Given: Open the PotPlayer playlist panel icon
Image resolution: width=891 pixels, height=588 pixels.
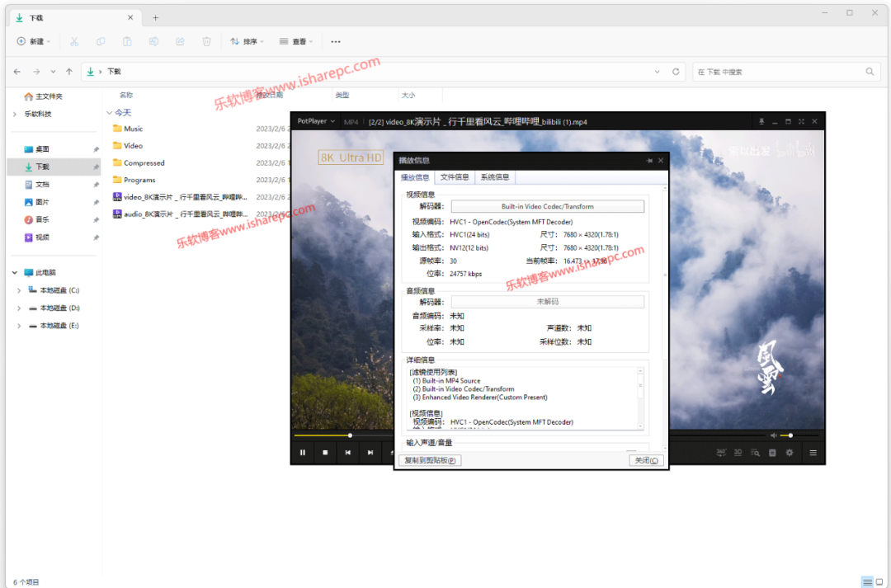Looking at the screenshot, I should coord(772,453).
